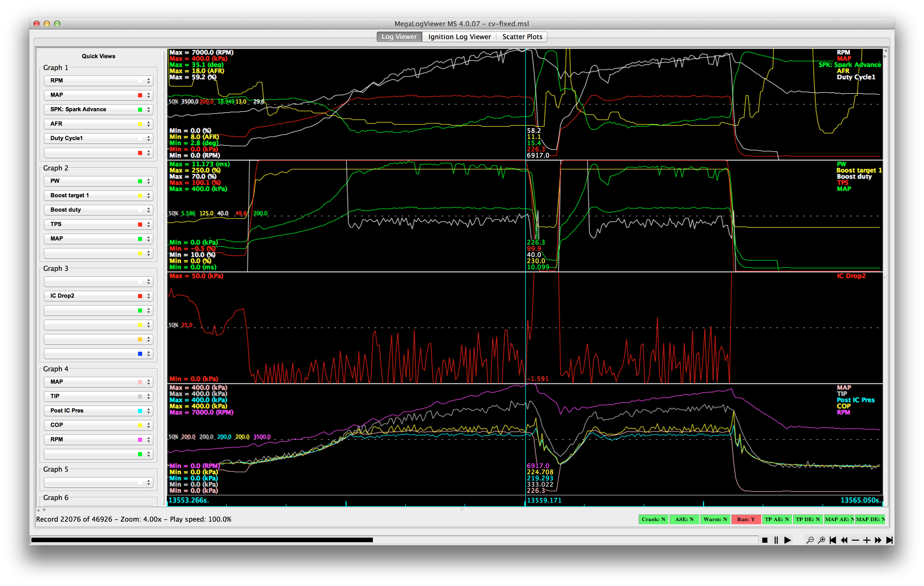Click the rewind double-arrow icon
The width and height of the screenshot is (924, 586).
(x=844, y=540)
